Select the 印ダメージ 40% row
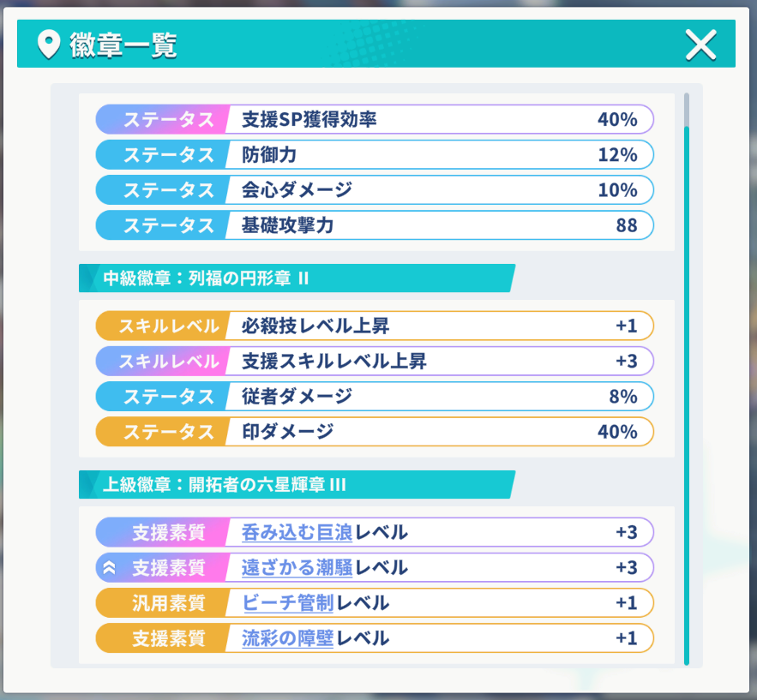This screenshot has width=757, height=700. coord(375,431)
